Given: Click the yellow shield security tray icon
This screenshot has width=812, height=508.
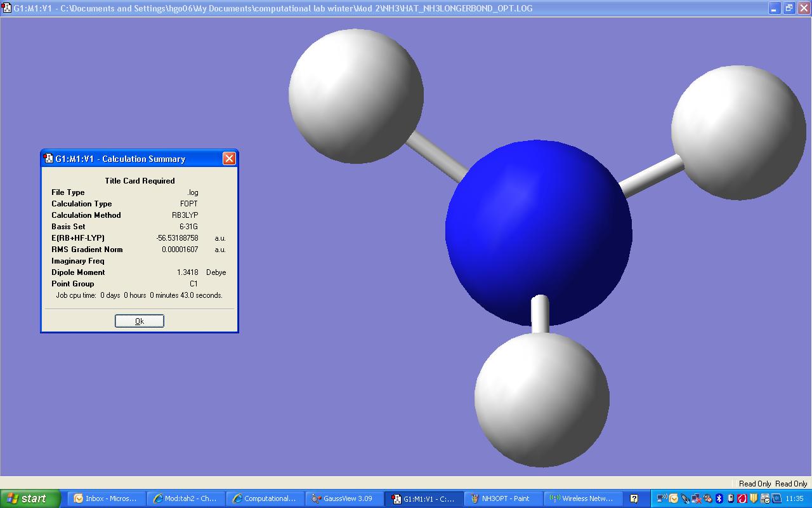Looking at the screenshot, I should (x=754, y=498).
